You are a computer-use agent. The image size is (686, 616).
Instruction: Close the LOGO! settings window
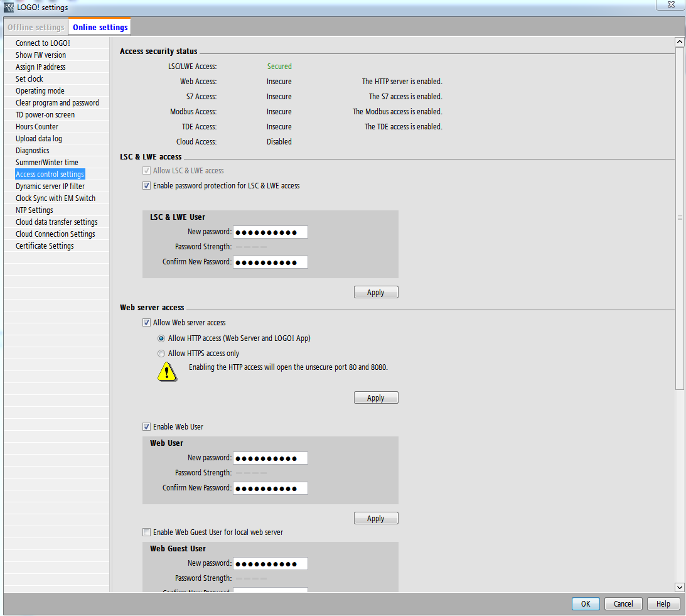coord(670,5)
